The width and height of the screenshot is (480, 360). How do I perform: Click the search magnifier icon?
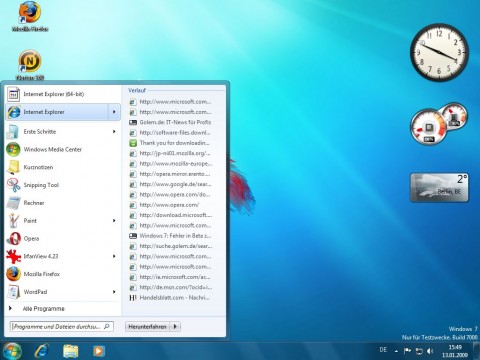(x=107, y=326)
